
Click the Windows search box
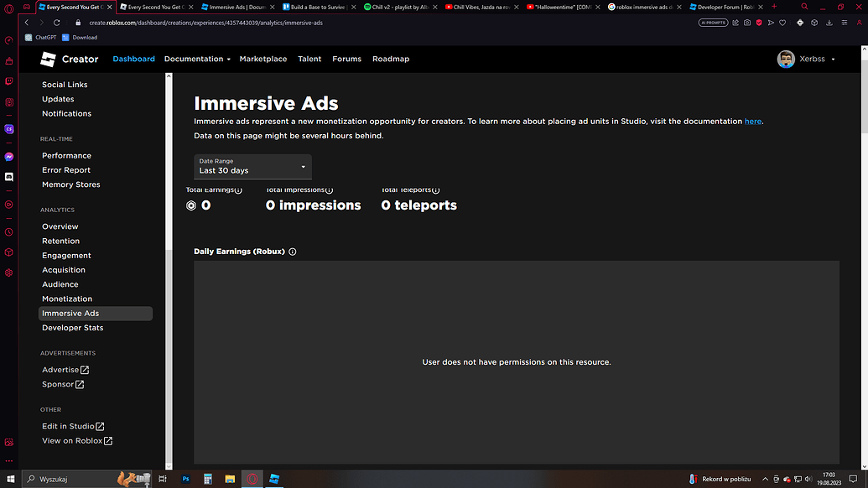pyautogui.click(x=87, y=479)
